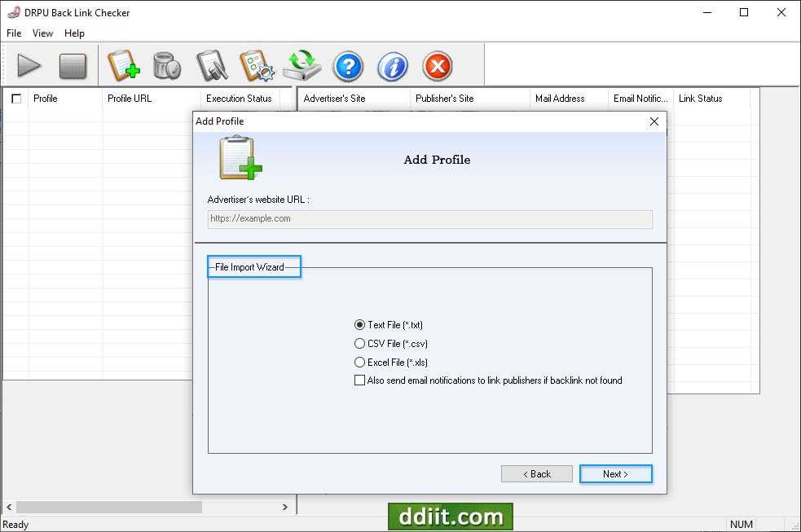Click the backup drive refresh icon
The width and height of the screenshot is (801, 532).
[x=302, y=66]
